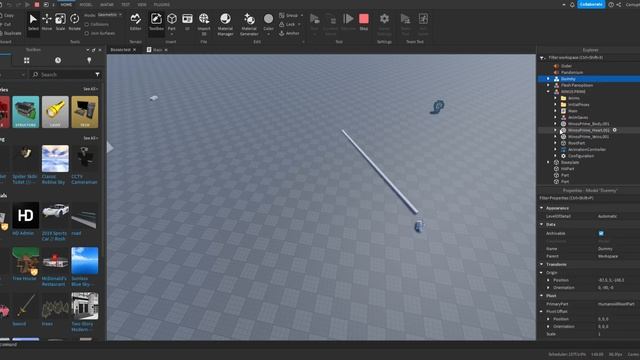Expand the Origin Position property
The height and width of the screenshot is (360, 640).
coord(548,280)
